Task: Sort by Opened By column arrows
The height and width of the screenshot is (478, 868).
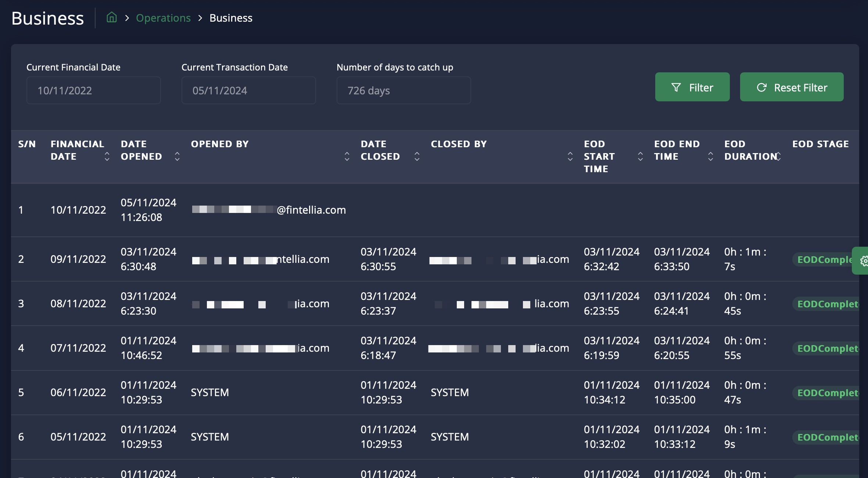Action: click(347, 156)
